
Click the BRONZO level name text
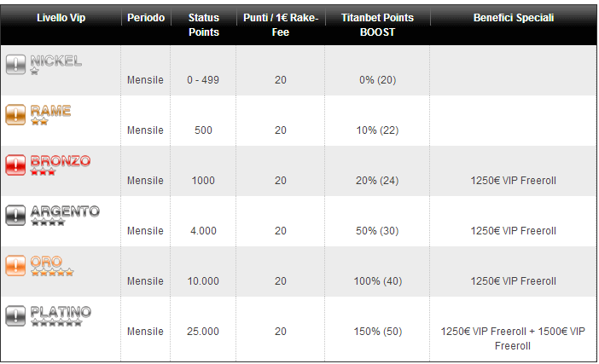tap(61, 160)
